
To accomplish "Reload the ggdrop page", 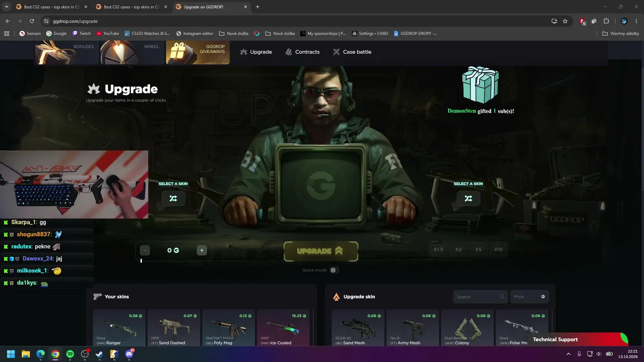I will click(32, 21).
